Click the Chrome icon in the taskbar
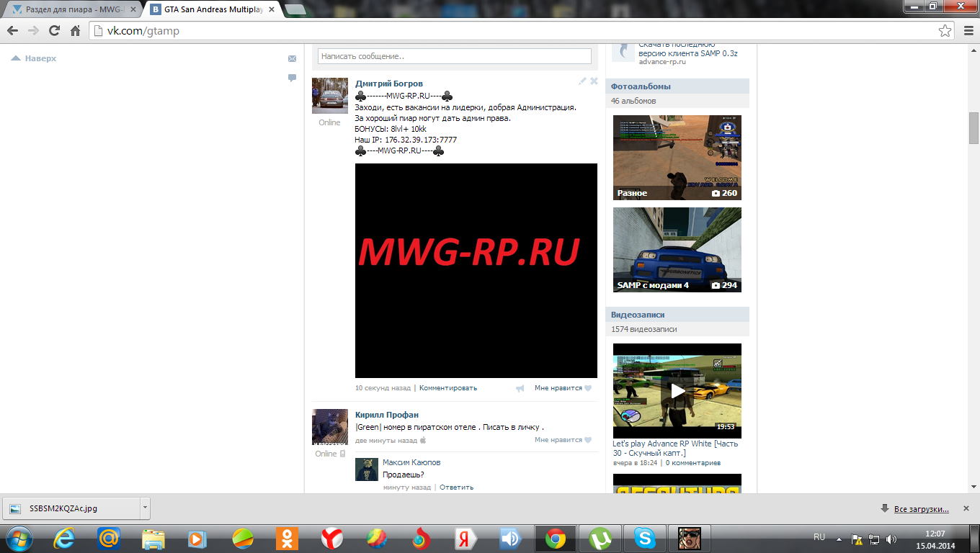The height and width of the screenshot is (553, 980). coord(556,538)
